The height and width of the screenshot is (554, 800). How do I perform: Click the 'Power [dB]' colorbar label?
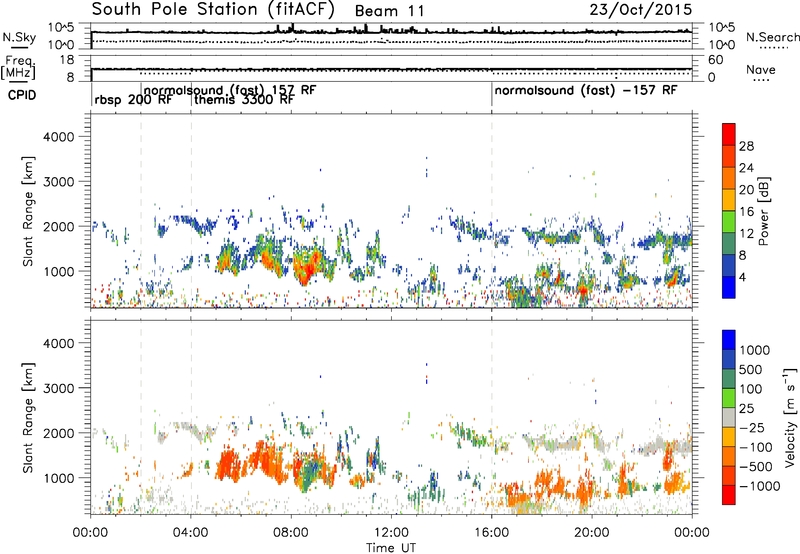coord(763,211)
